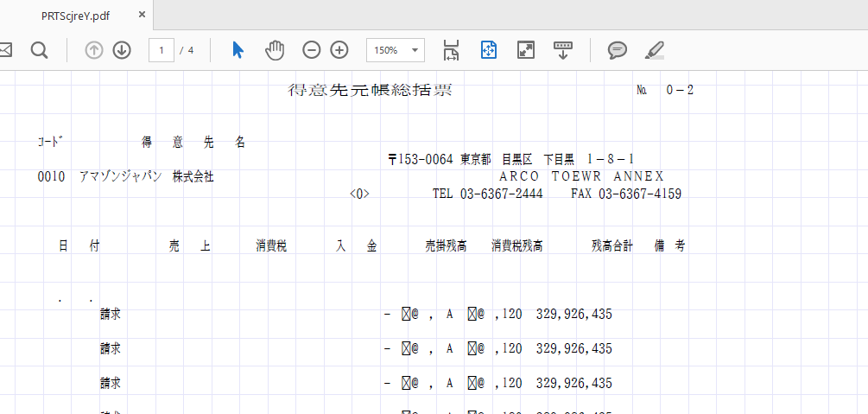Image resolution: width=868 pixels, height=414 pixels.
Task: Open the 150% zoom level dropdown
Action: point(396,50)
